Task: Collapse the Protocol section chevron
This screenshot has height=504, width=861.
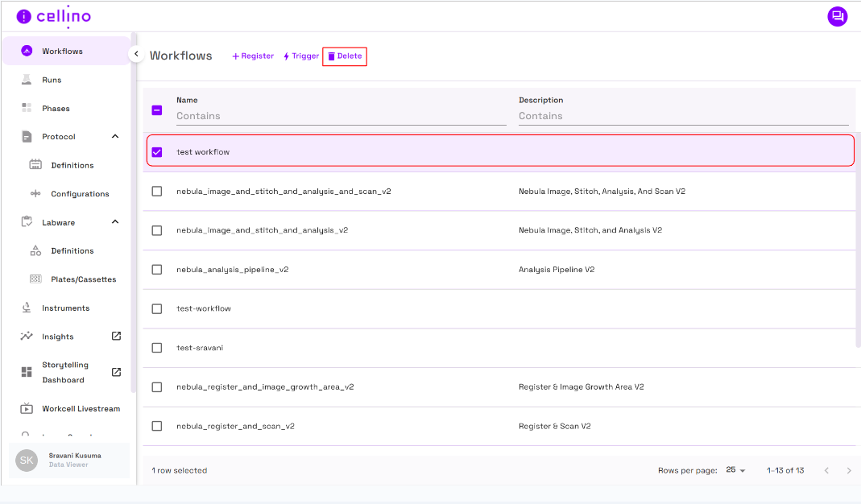Action: coord(115,137)
